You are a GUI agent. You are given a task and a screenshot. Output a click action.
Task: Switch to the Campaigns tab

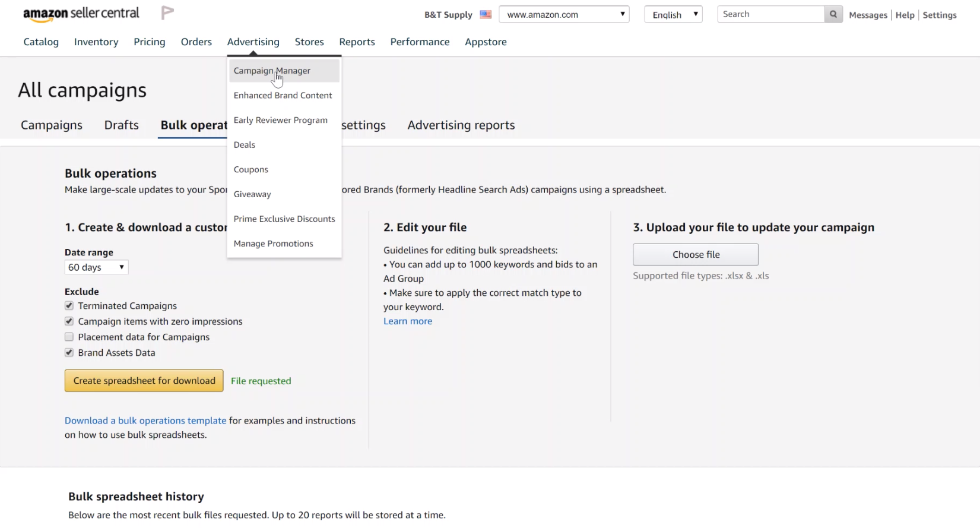(x=52, y=125)
